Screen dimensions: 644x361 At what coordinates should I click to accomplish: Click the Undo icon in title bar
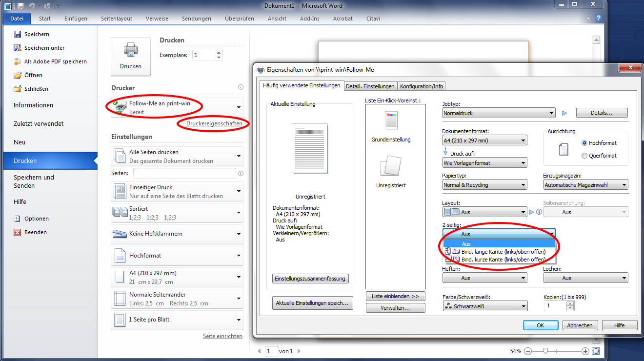click(31, 6)
